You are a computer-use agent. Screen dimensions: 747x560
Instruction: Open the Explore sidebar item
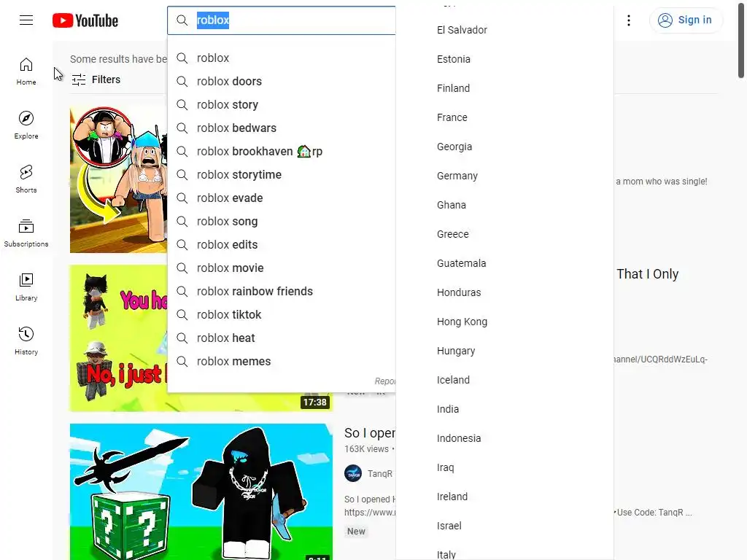coord(26,125)
